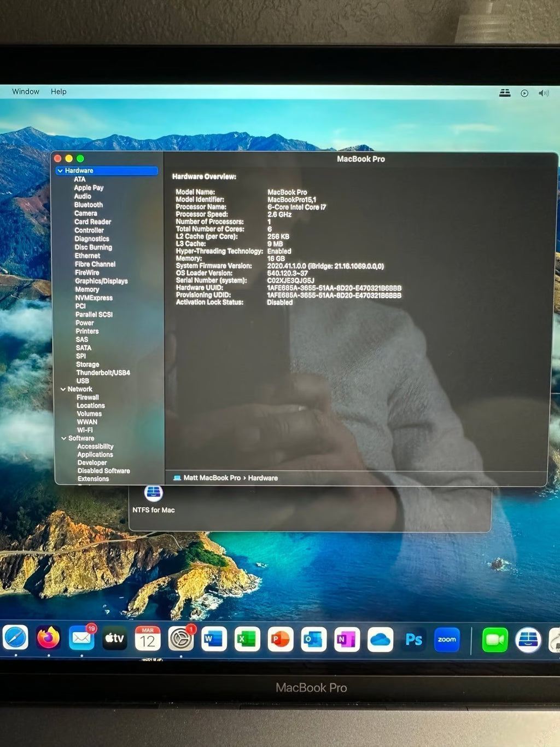Launch Microsoft Excel from the Dock

247,640
